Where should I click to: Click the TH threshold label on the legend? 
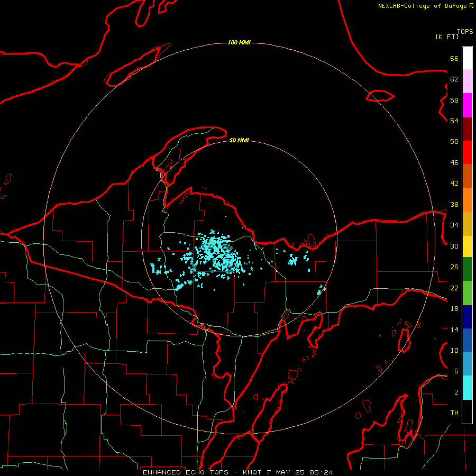pyautogui.click(x=454, y=413)
